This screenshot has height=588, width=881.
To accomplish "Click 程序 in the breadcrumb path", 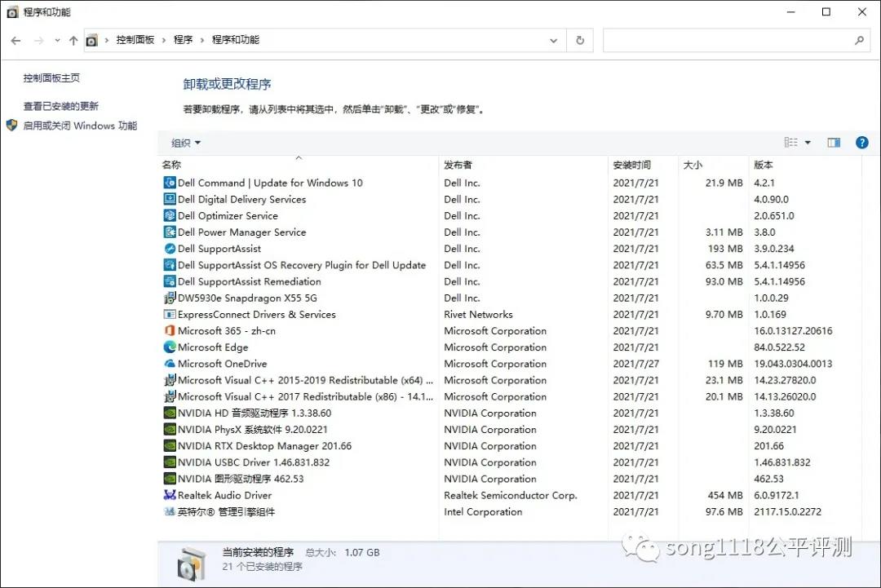I will click(x=184, y=40).
